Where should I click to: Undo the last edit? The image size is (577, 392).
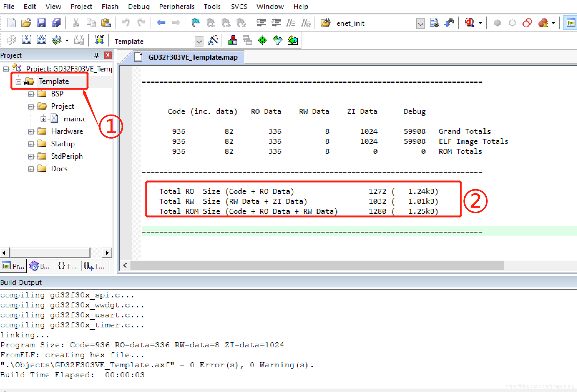coord(126,23)
